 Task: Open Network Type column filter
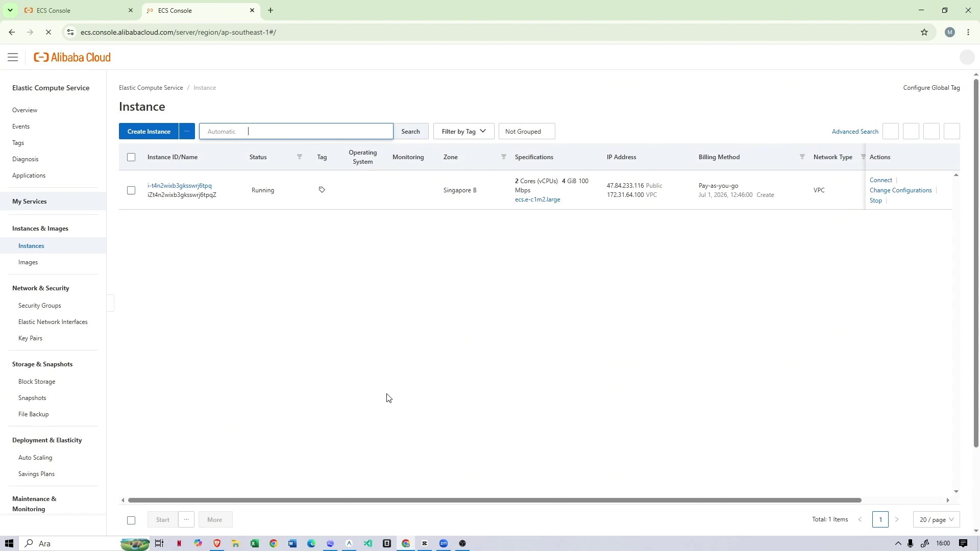coord(863,157)
